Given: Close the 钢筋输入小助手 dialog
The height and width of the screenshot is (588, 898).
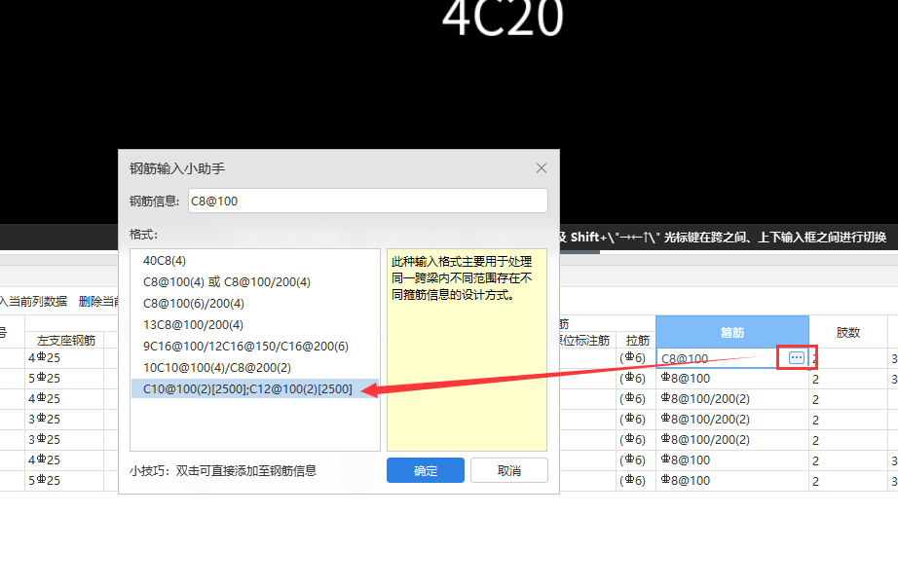Looking at the screenshot, I should coord(542,168).
